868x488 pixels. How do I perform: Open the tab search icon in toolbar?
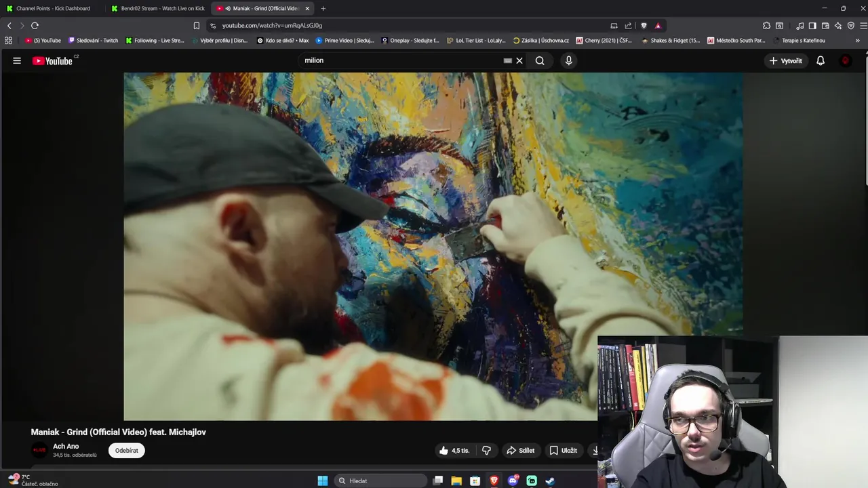pyautogui.click(x=779, y=26)
